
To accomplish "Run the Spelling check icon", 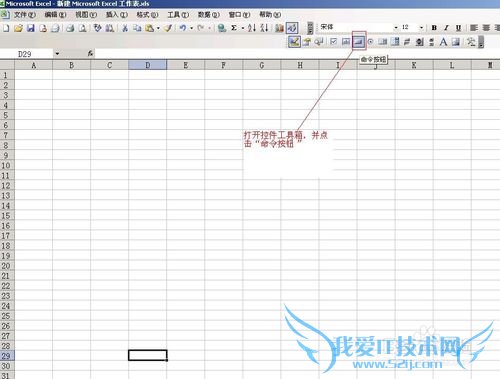I will coord(97,28).
